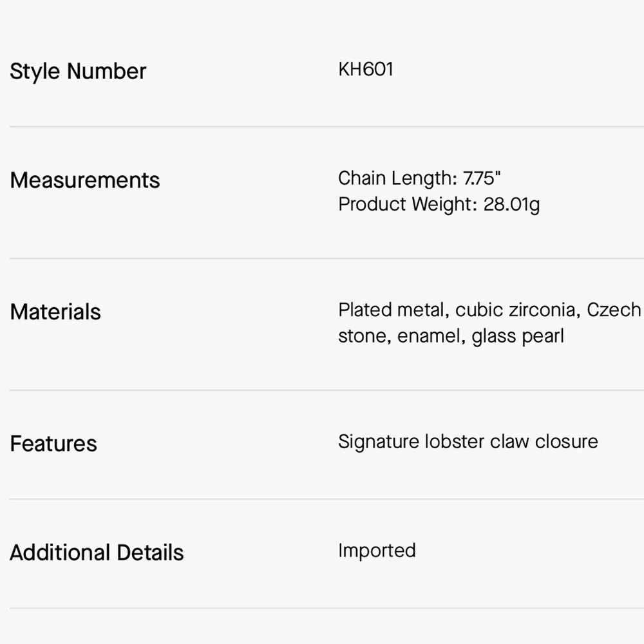Click the word 'stone' in Materials

363,336
